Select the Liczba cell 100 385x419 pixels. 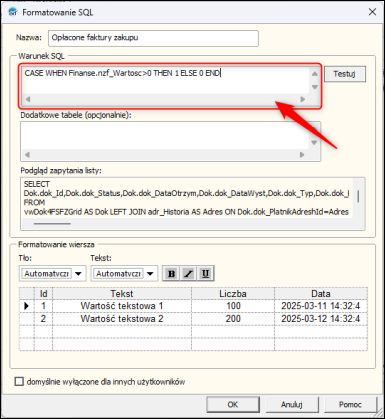(233, 306)
